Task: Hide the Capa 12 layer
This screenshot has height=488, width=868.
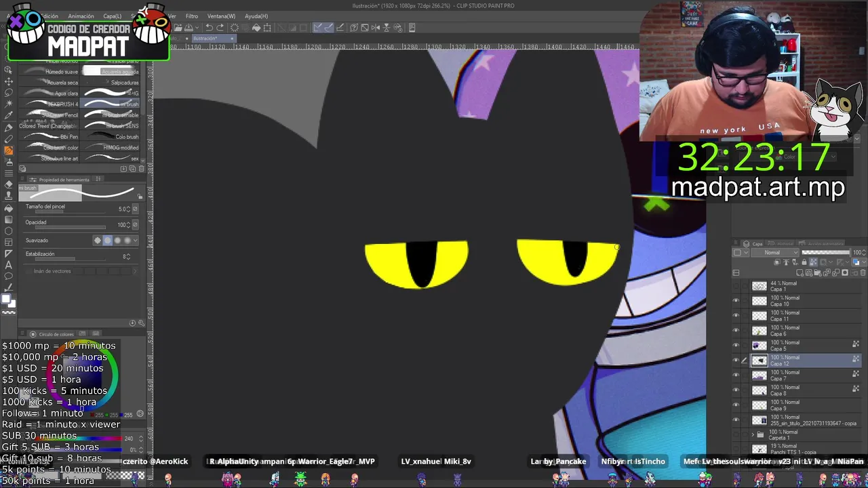Action: [x=736, y=361]
